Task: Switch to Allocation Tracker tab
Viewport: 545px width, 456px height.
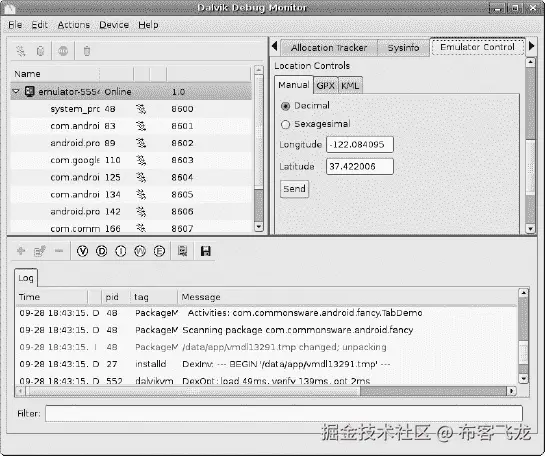Action: click(x=329, y=48)
